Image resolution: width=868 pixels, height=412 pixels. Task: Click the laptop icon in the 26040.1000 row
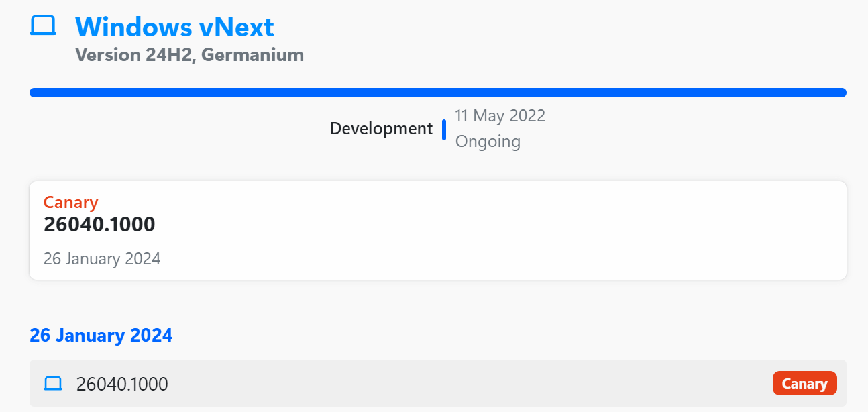53,384
